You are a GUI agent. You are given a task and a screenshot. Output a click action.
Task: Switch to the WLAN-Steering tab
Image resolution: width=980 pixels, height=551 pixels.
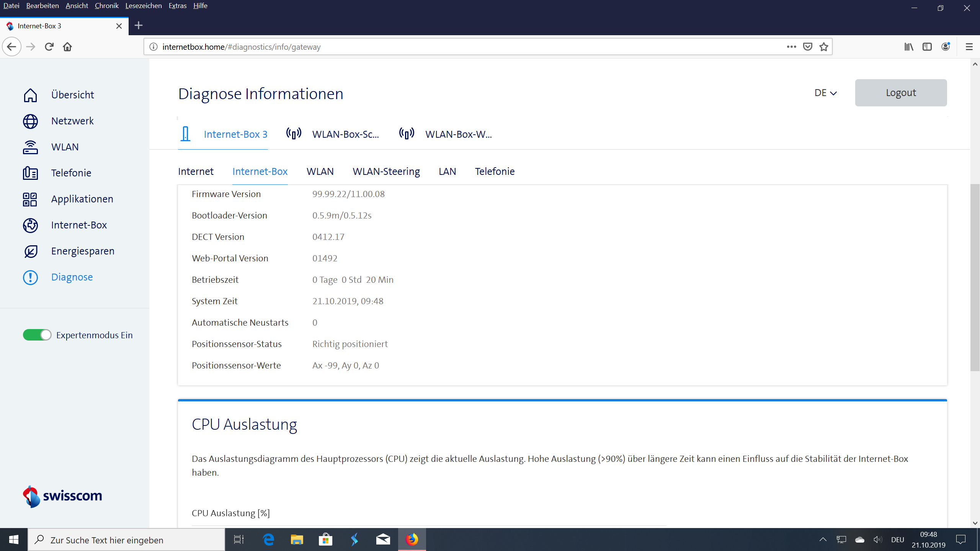[386, 171]
